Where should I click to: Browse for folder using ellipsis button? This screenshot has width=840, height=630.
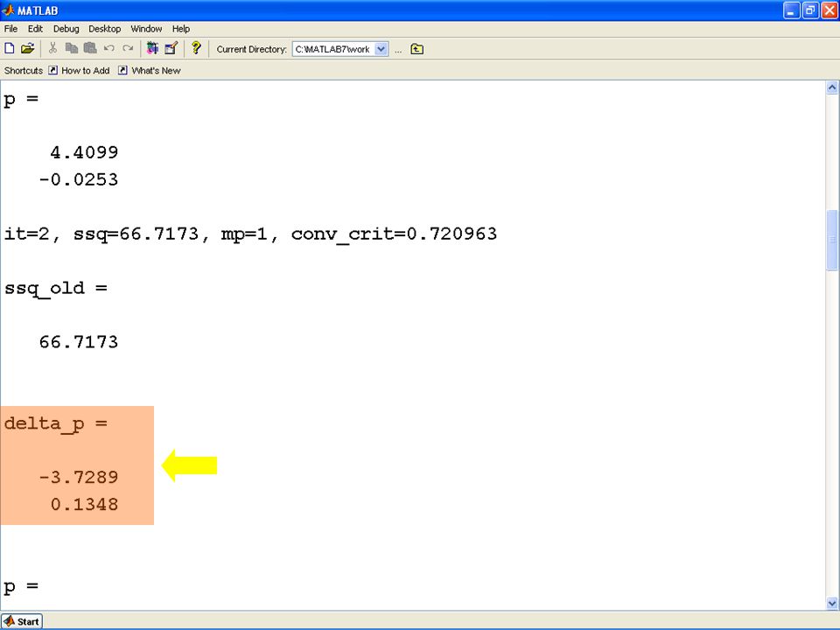click(398, 50)
